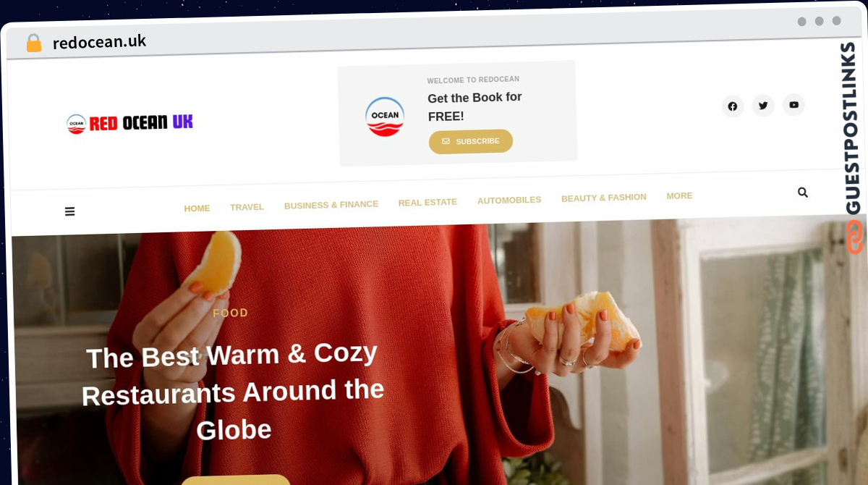
Task: Click the round Ocean logo in banner
Action: click(385, 117)
